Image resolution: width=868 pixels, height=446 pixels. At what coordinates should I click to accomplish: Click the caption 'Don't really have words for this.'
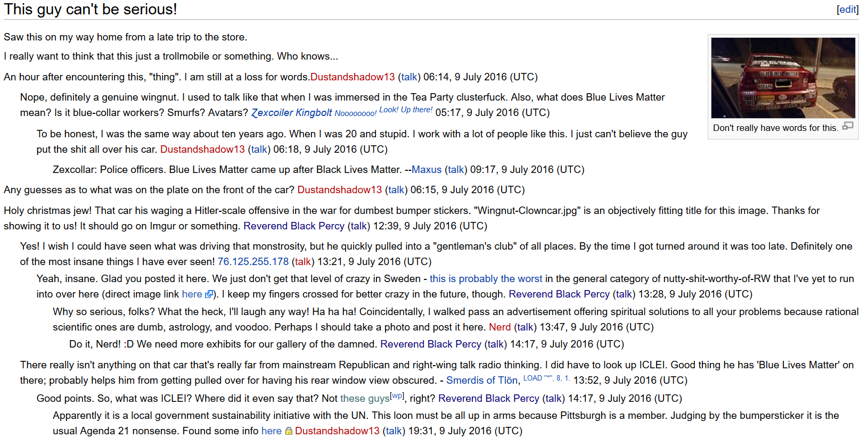point(775,128)
